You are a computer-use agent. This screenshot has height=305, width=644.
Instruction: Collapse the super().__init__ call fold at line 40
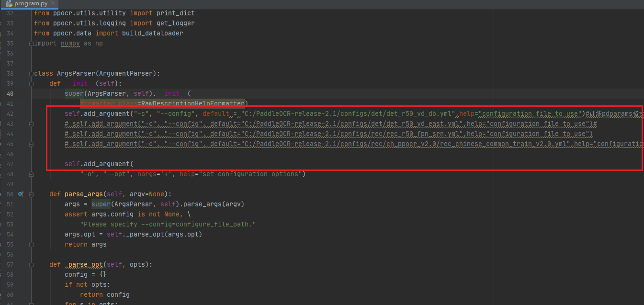[31, 93]
